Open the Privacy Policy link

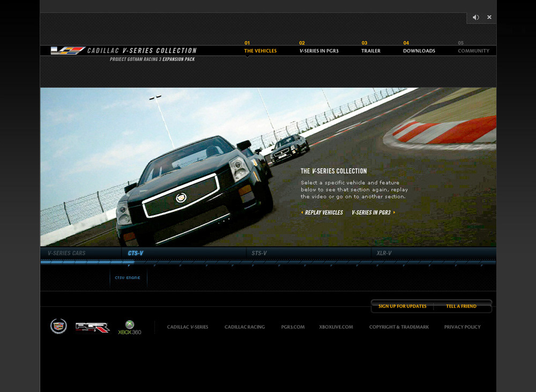pyautogui.click(x=462, y=327)
